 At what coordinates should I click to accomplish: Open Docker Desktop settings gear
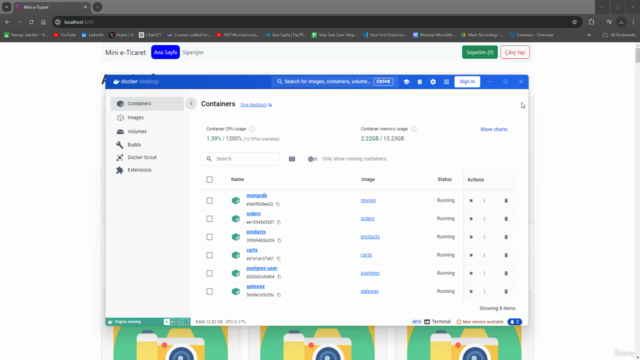[433, 82]
